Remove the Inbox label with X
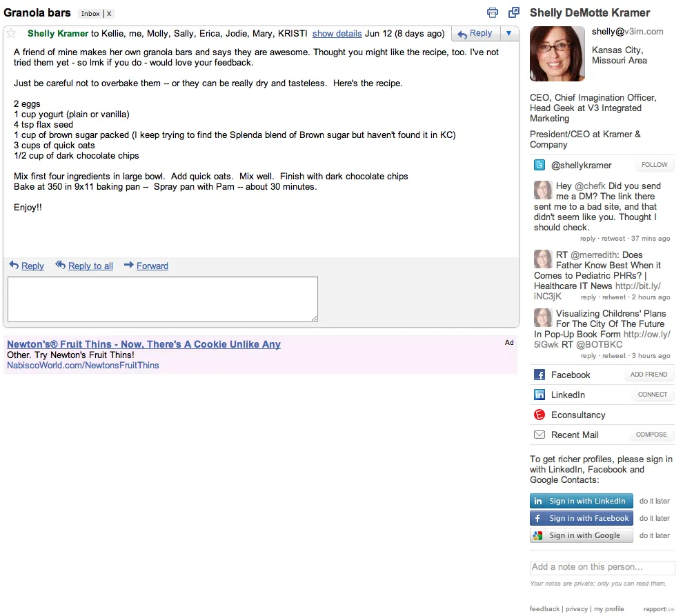The height and width of the screenshot is (616, 683). pyautogui.click(x=109, y=14)
